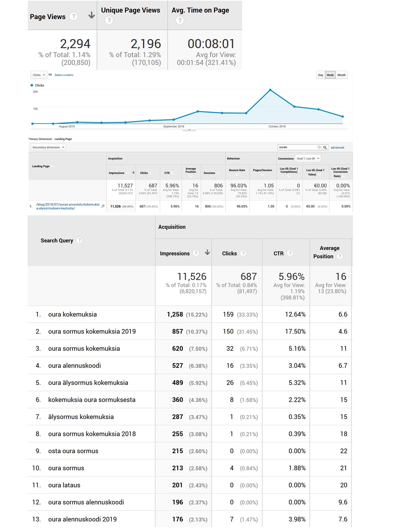Sort by Unique Page Views column header

point(131,11)
